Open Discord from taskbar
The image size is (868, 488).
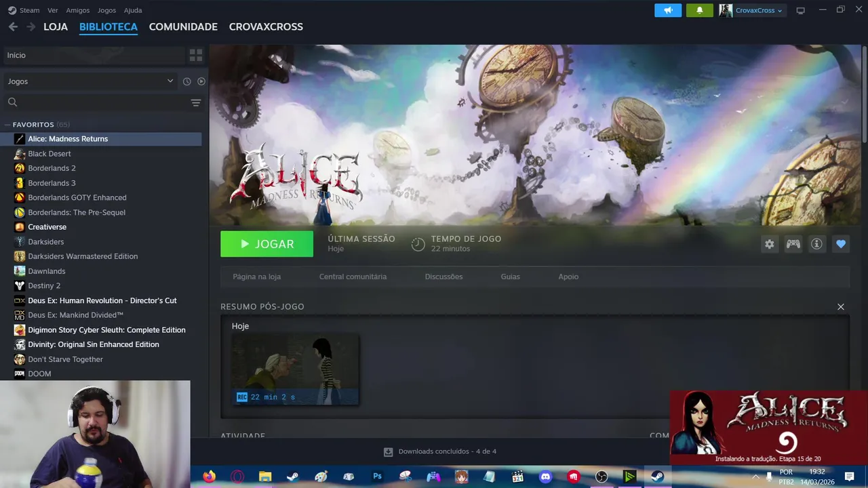point(545,476)
